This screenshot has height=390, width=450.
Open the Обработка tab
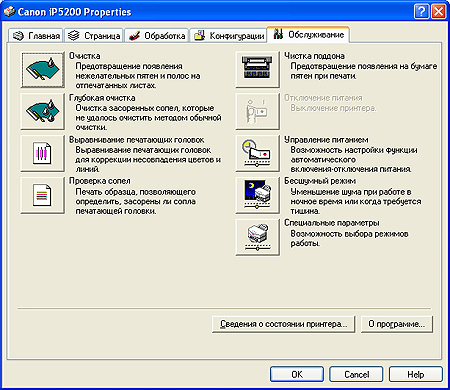(x=157, y=36)
